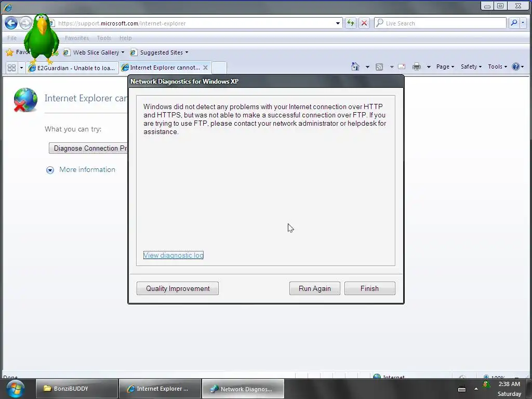Screen dimensions: 532x399
Task: Click the Live Search magnifier button
Action: coord(514,23)
